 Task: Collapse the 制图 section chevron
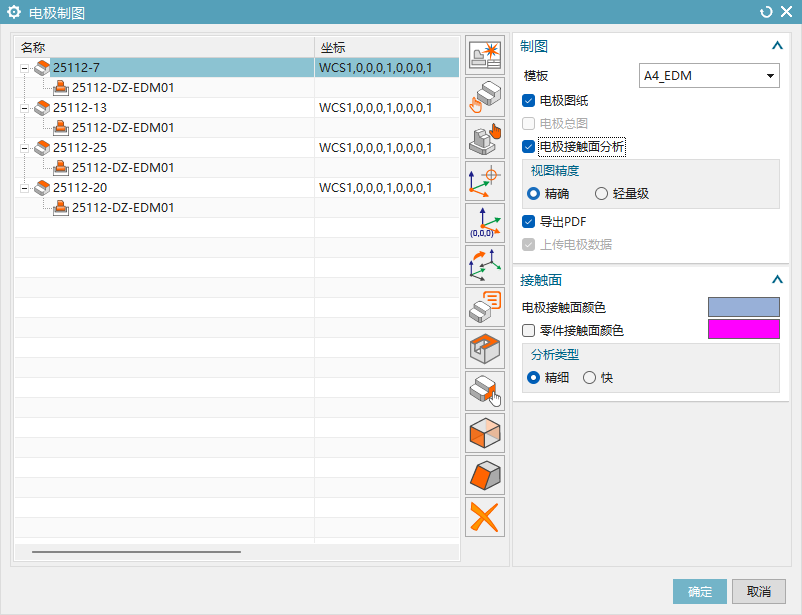(x=776, y=46)
